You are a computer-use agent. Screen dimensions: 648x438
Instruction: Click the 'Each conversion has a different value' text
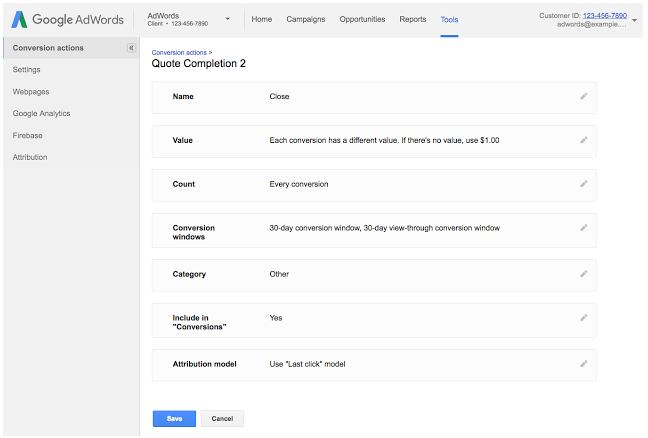pyautogui.click(x=384, y=140)
